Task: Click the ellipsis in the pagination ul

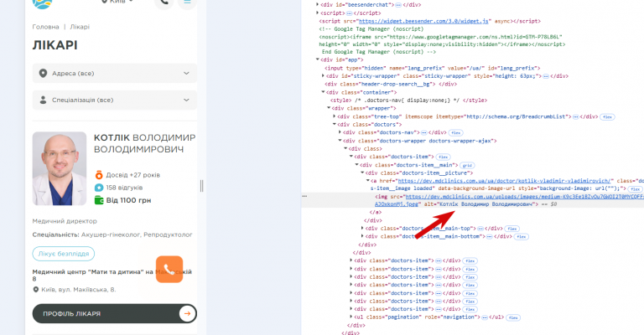Action: (485, 317)
